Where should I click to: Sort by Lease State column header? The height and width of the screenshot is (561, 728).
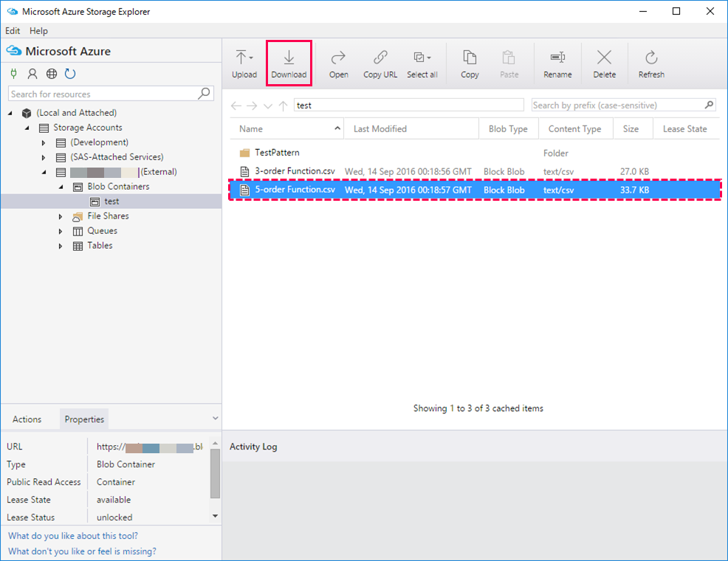click(x=687, y=128)
